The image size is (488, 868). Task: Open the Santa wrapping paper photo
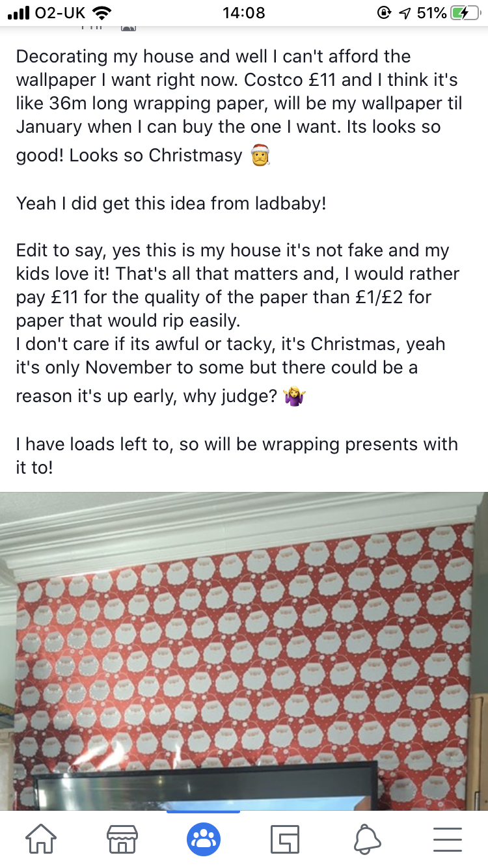pyautogui.click(x=244, y=651)
